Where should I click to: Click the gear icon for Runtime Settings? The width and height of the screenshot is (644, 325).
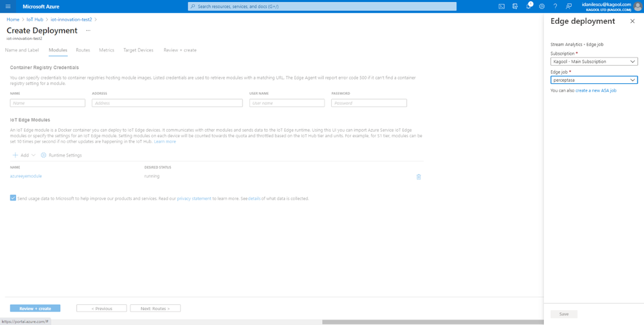click(43, 155)
